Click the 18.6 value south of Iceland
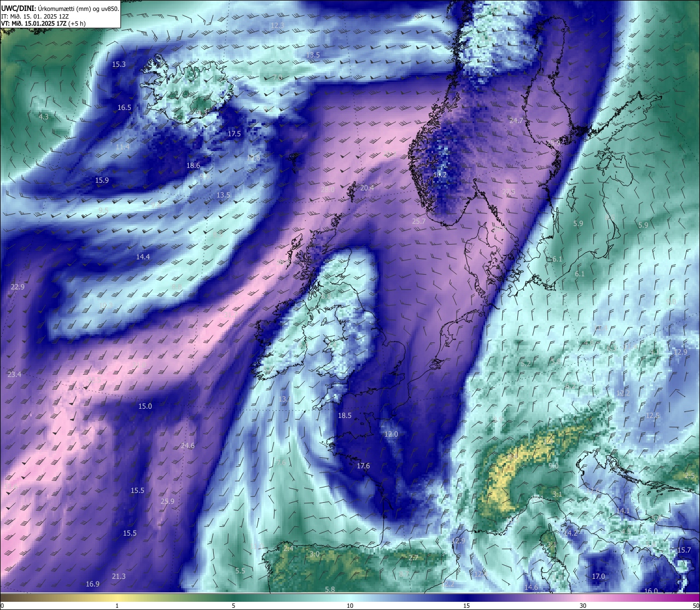The width and height of the screenshot is (700, 610). 193,166
